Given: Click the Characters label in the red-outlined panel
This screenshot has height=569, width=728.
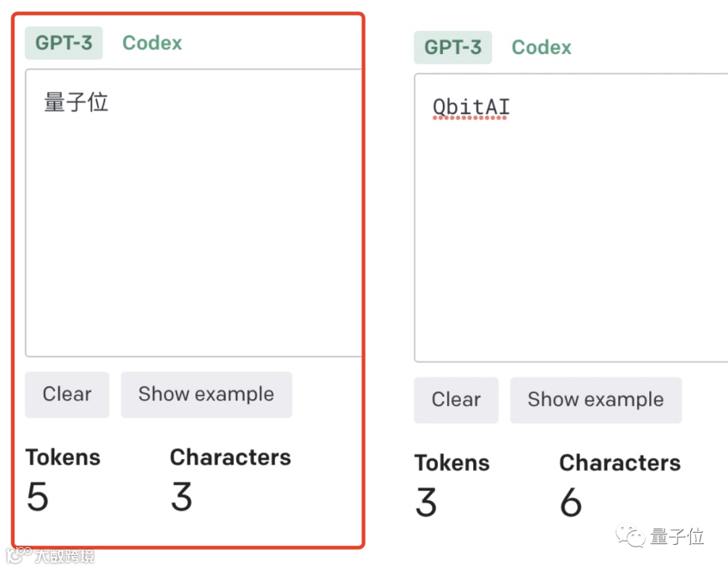Looking at the screenshot, I should pyautogui.click(x=231, y=457).
